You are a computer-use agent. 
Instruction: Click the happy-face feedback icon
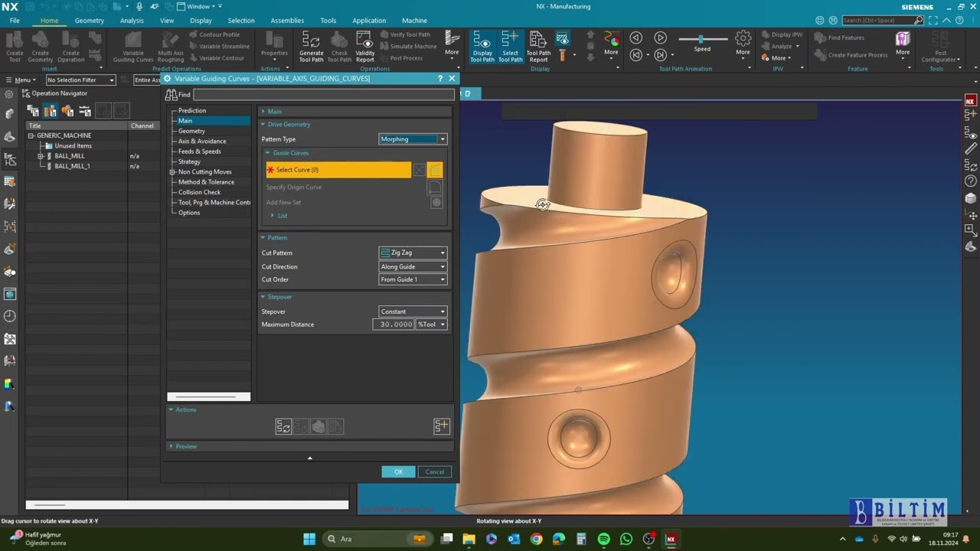tap(820, 20)
